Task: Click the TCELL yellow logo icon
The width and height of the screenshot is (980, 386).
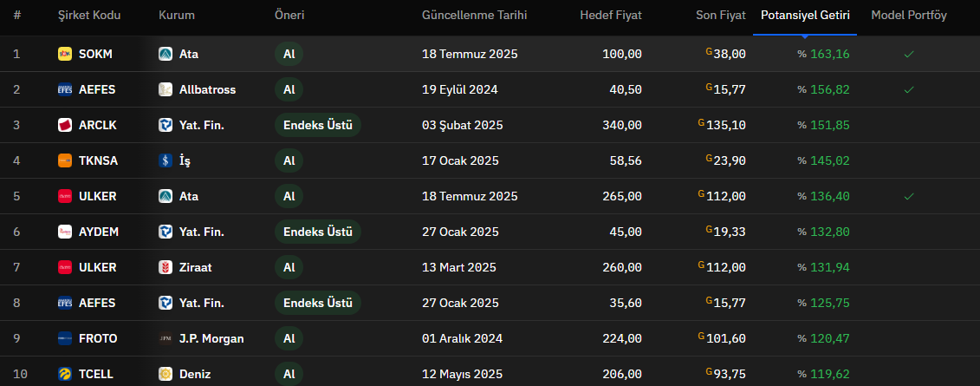Action: (65, 374)
